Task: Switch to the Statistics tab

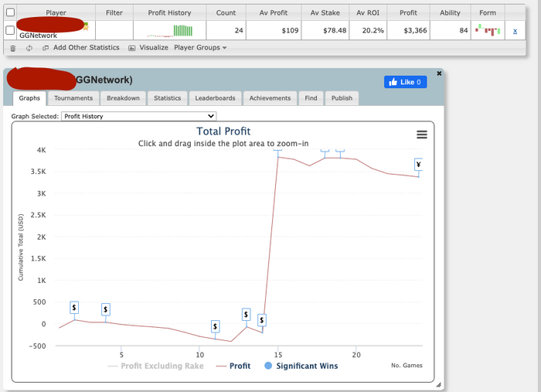Action: (168, 98)
